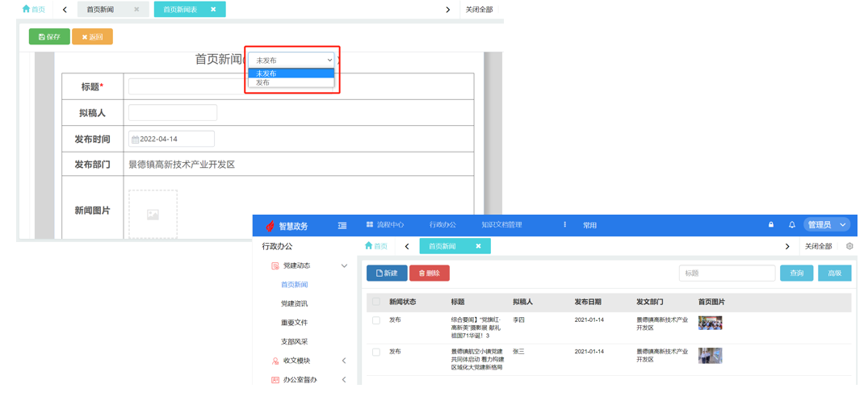Image resolution: width=868 pixels, height=405 pixels.
Task: Check the box for the 张三 news row
Action: point(376,353)
